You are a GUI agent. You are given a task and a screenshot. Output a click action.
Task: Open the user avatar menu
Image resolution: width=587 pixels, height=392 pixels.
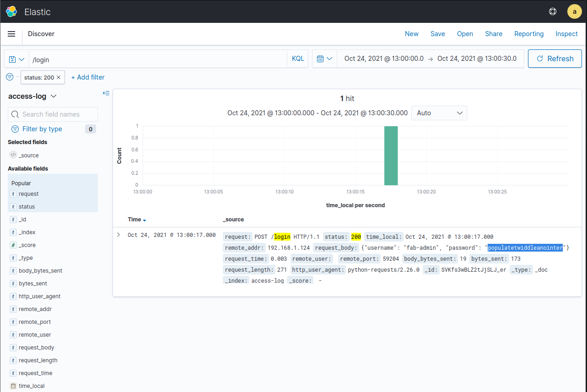click(574, 11)
